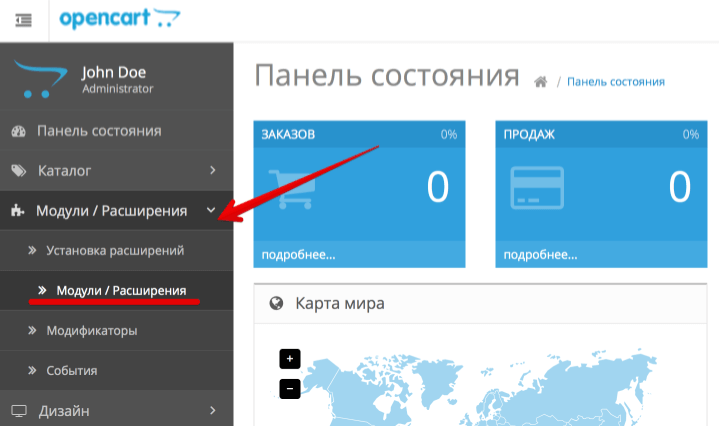719x426 pixels.
Task: Open the Дизайн sidebar menu
Action: coord(116,410)
